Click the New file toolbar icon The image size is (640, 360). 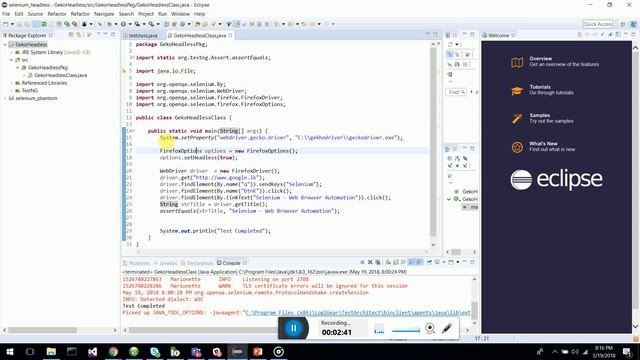coord(6,24)
